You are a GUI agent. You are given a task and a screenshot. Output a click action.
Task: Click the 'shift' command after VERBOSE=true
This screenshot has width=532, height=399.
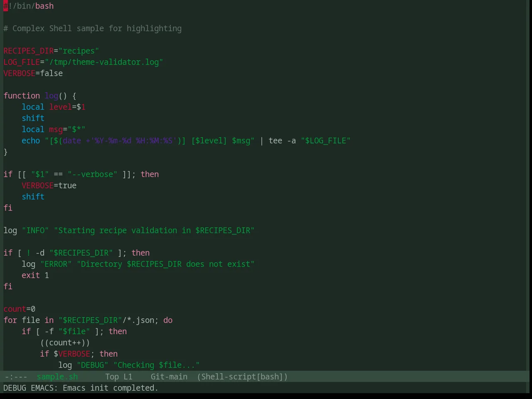pyautogui.click(x=33, y=197)
